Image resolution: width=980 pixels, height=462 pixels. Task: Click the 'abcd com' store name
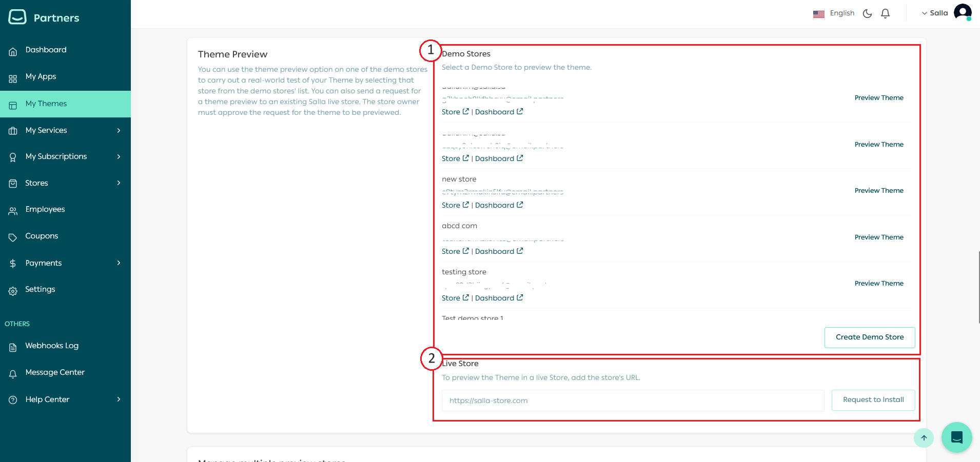click(459, 226)
